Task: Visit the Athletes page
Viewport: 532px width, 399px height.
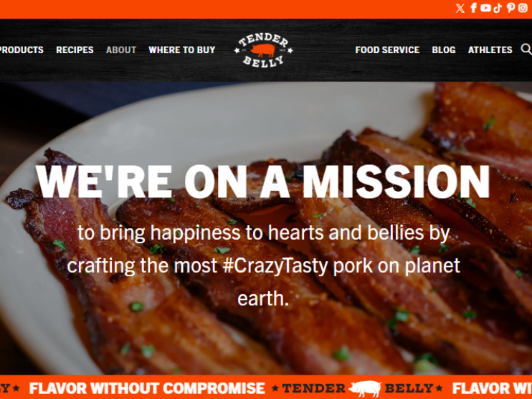Action: click(x=490, y=50)
